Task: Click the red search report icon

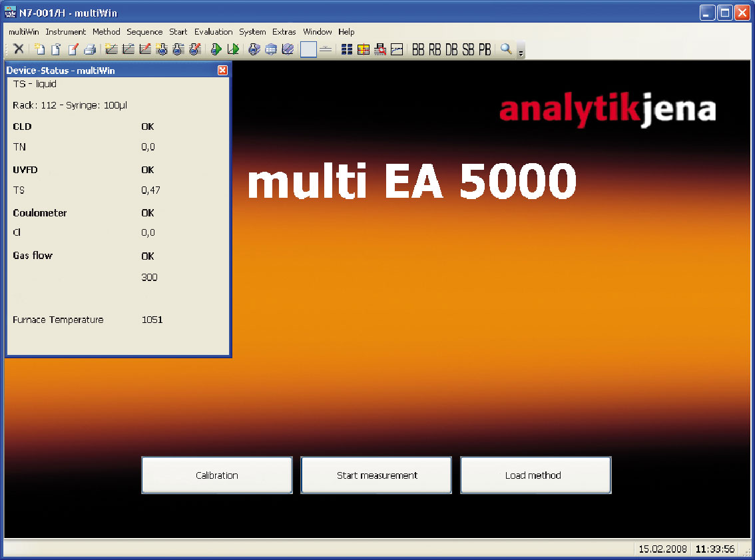Action: 380,49
